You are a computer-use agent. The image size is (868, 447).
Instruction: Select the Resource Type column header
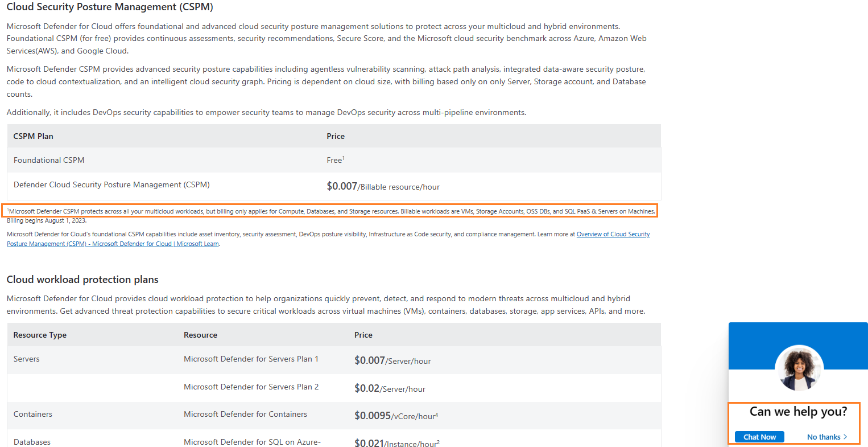tap(40, 335)
